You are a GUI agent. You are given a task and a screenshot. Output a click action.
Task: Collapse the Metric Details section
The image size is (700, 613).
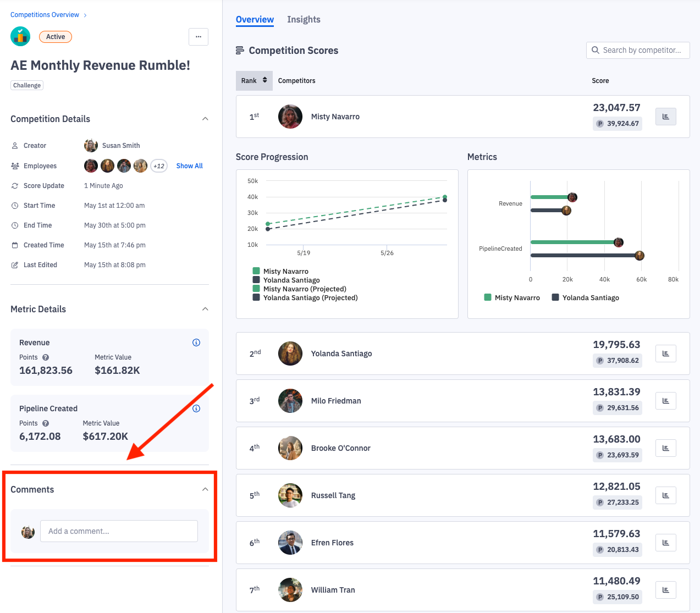tap(205, 309)
